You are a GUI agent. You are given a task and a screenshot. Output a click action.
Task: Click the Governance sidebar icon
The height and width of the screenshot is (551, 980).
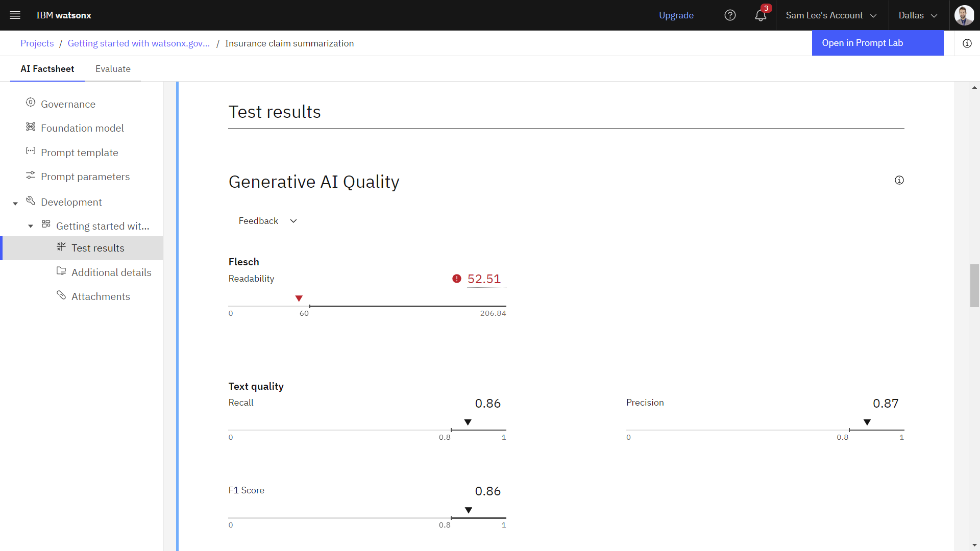30,104
